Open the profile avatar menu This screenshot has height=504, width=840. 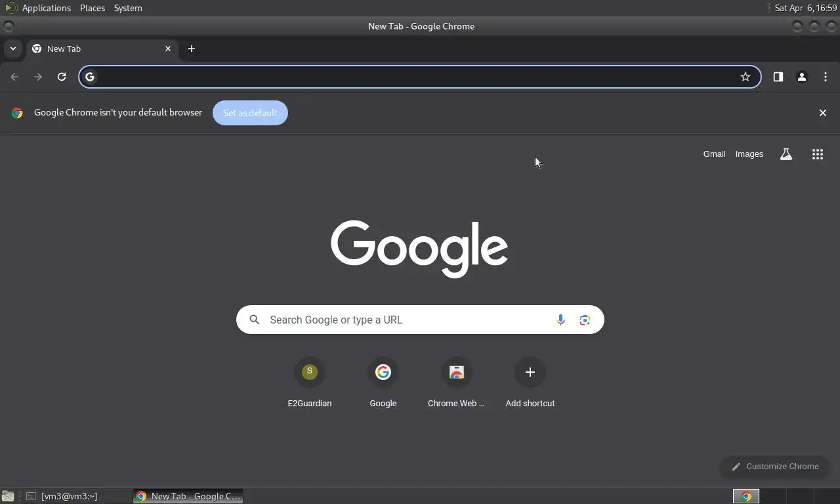click(802, 77)
